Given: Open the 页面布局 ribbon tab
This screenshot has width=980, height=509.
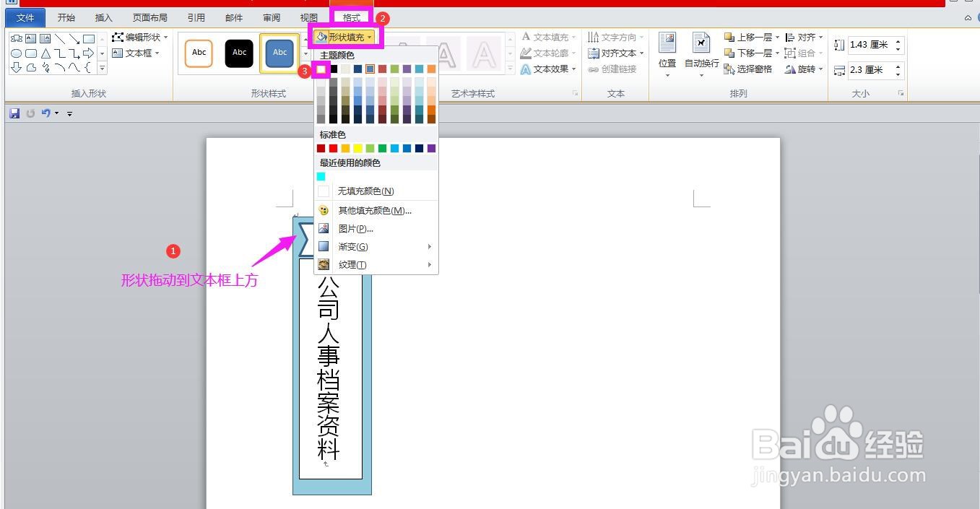Looking at the screenshot, I should point(149,17).
